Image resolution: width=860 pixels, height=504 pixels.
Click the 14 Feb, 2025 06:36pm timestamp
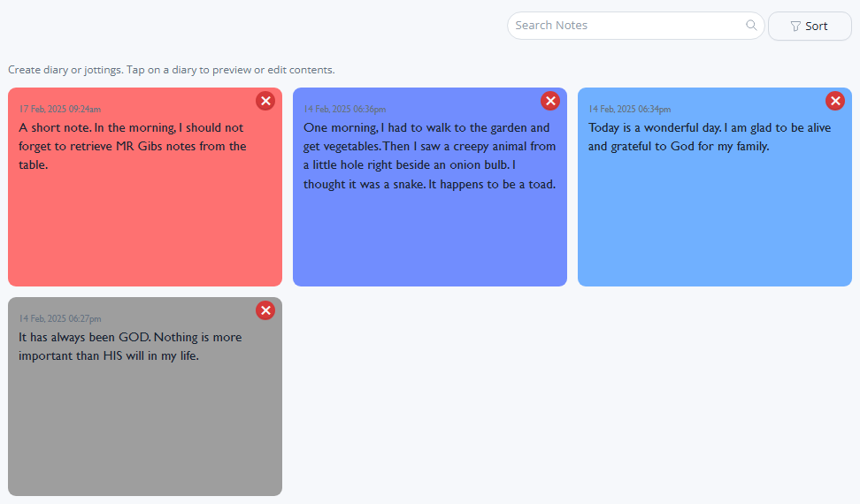tap(344, 110)
